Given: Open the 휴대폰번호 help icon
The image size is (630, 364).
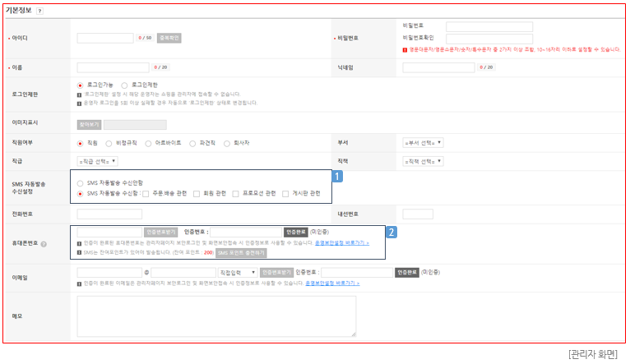Looking at the screenshot, I should [x=44, y=244].
